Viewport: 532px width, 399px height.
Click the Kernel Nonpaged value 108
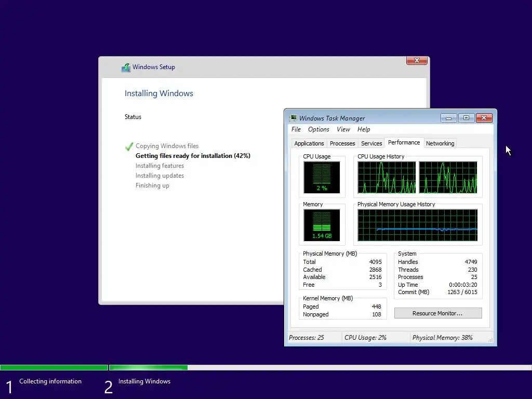coord(376,314)
